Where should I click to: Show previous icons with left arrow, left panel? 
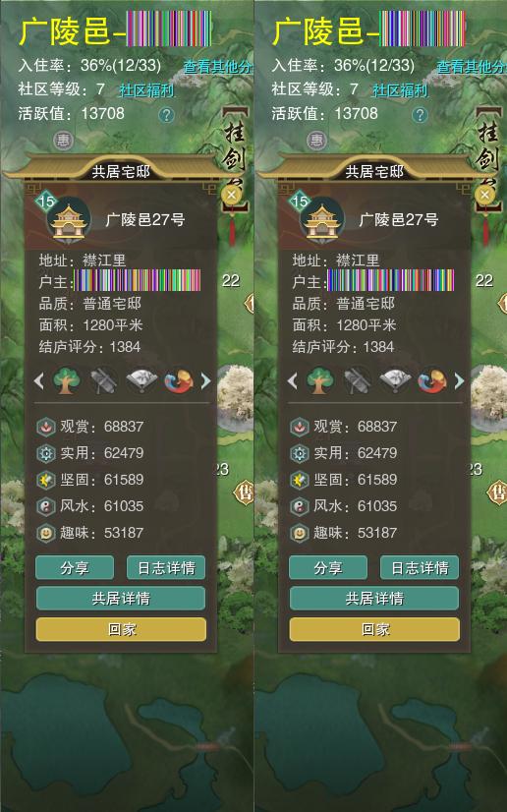coord(38,381)
